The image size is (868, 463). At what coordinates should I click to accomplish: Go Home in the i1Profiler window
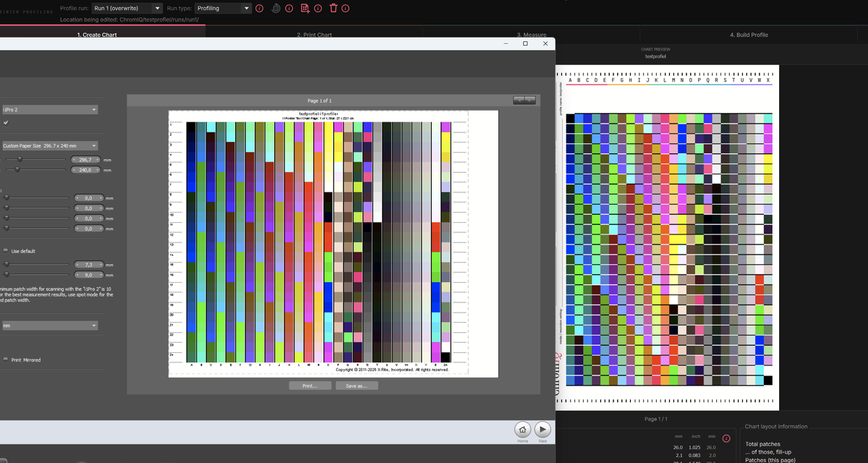click(522, 429)
